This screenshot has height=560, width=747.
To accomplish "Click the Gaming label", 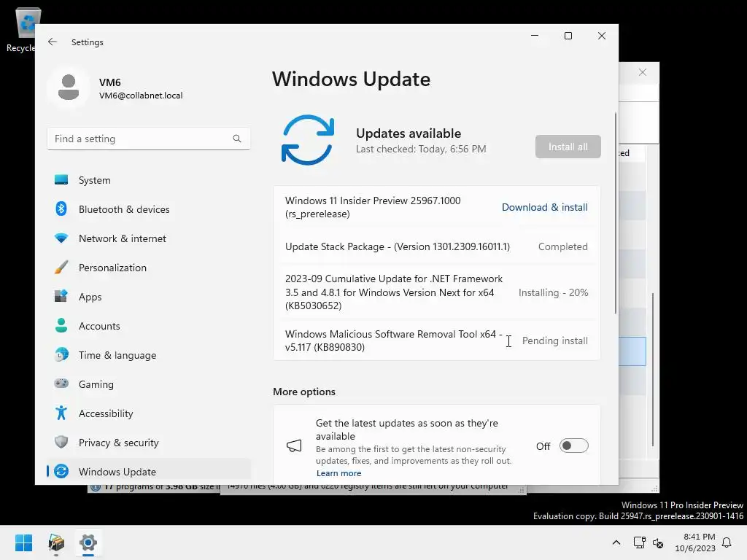I will click(96, 384).
